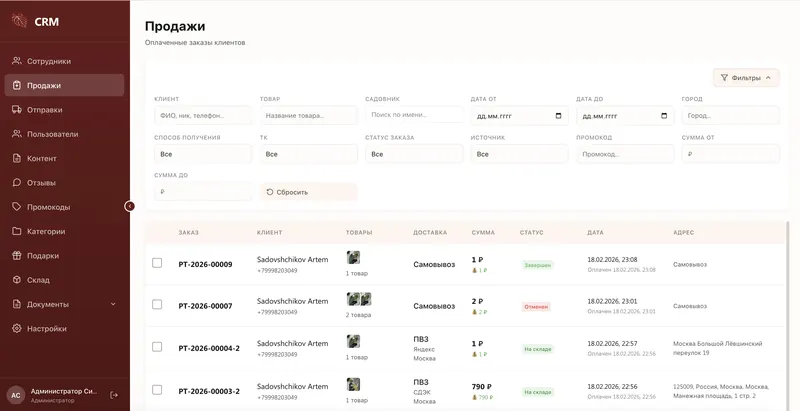This screenshot has width=800, height=411.
Task: Open the Статус заказа dropdown
Action: 414,154
